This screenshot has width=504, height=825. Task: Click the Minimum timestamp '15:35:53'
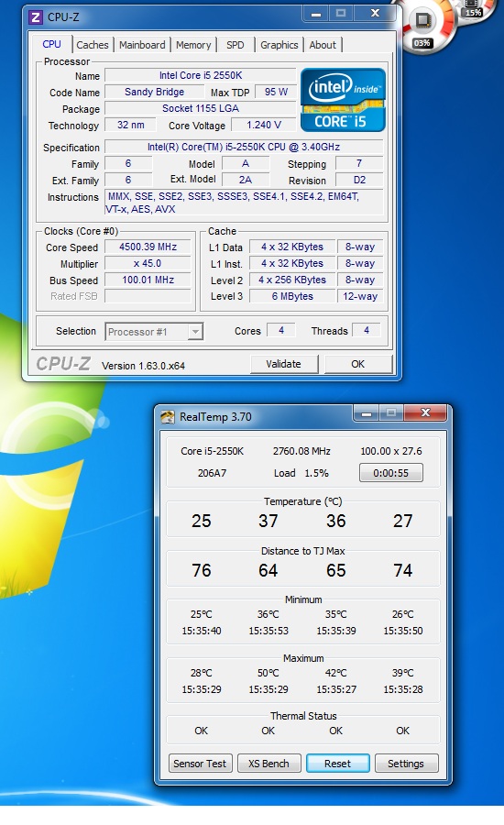point(268,631)
